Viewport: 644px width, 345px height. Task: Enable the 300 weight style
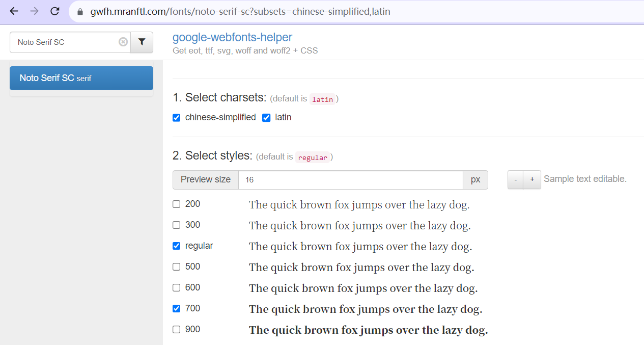177,225
